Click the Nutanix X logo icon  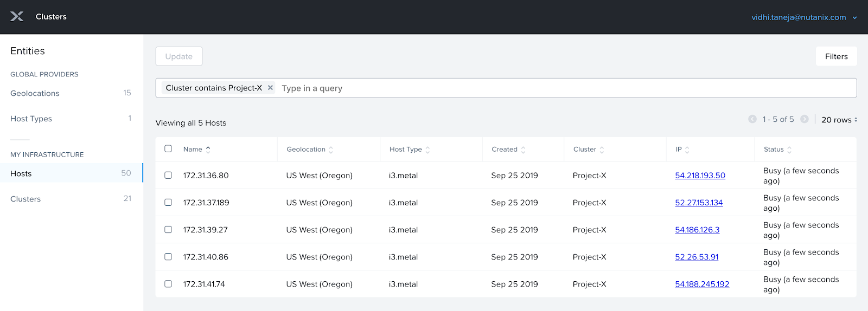tap(17, 17)
